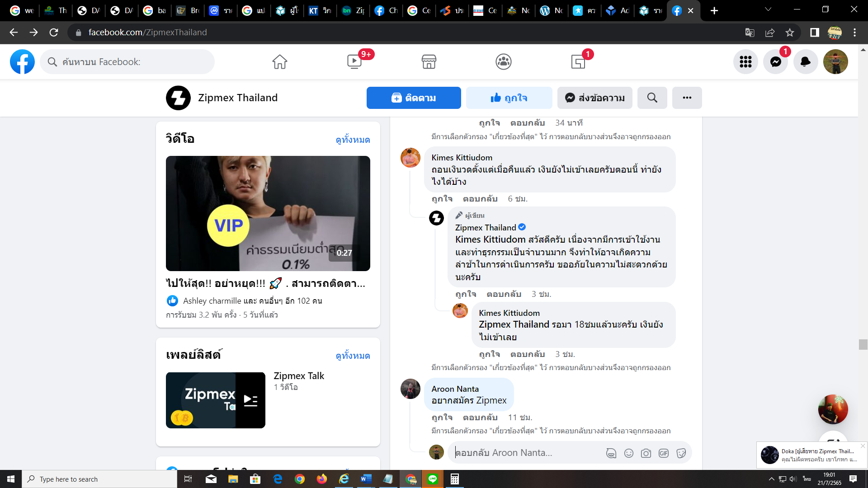Image resolution: width=868 pixels, height=488 pixels.
Task: Attach a photo with the camera icon
Action: pyautogui.click(x=646, y=453)
